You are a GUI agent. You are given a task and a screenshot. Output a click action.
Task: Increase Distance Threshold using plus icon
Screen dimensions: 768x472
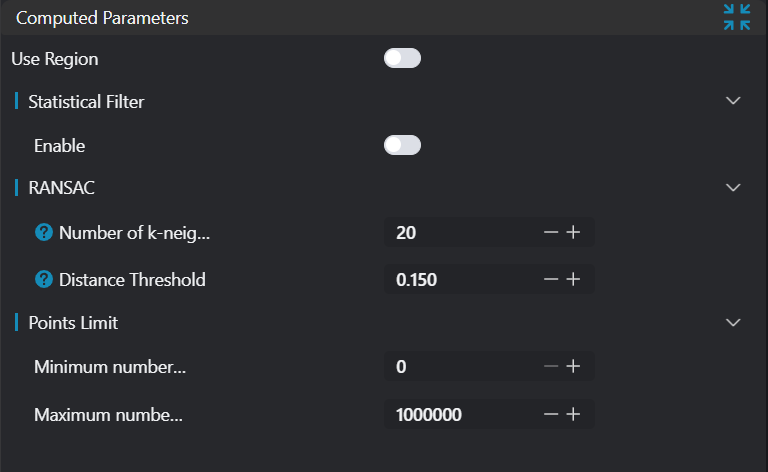tap(573, 279)
